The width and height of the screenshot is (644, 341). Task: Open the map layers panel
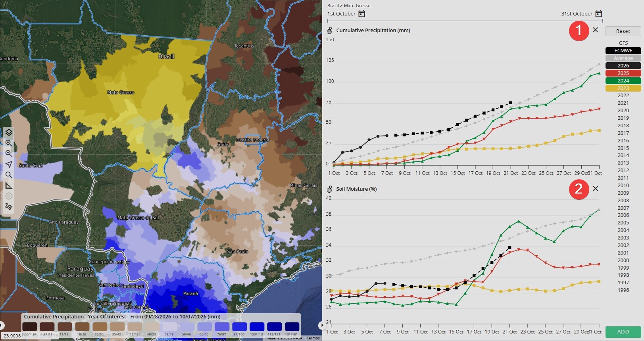[x=9, y=132]
